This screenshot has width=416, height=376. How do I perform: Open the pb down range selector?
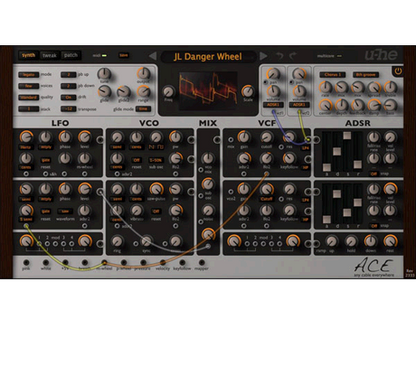69,86
